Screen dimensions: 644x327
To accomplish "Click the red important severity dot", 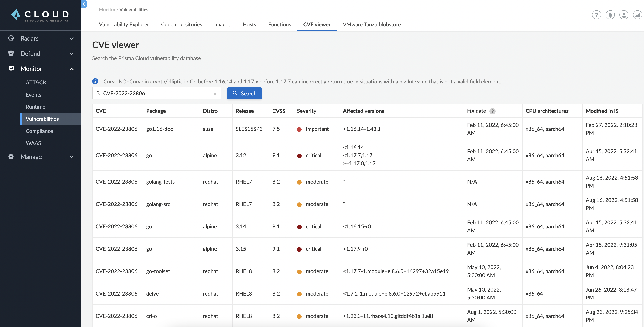I will (x=299, y=130).
